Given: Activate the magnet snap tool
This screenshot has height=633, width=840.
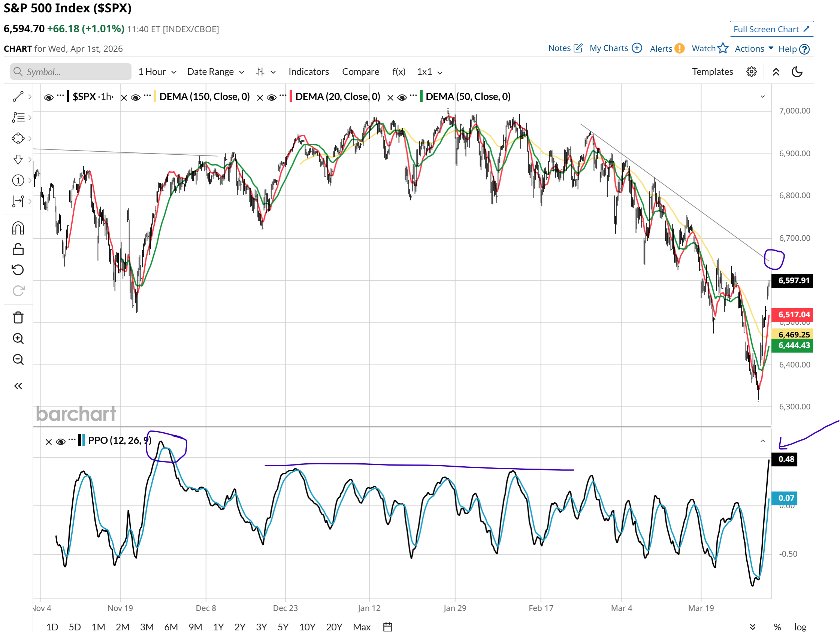Looking at the screenshot, I should 18,228.
